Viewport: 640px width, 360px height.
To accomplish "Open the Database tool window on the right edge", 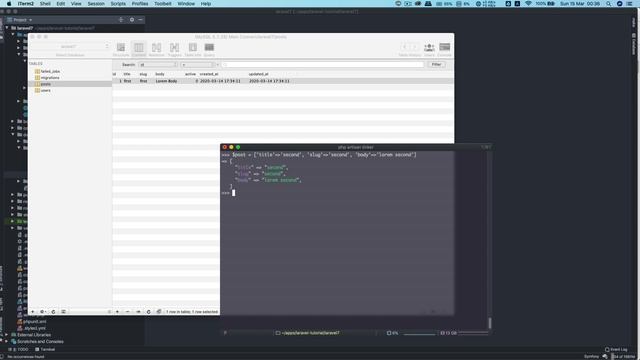I will tap(634, 44).
